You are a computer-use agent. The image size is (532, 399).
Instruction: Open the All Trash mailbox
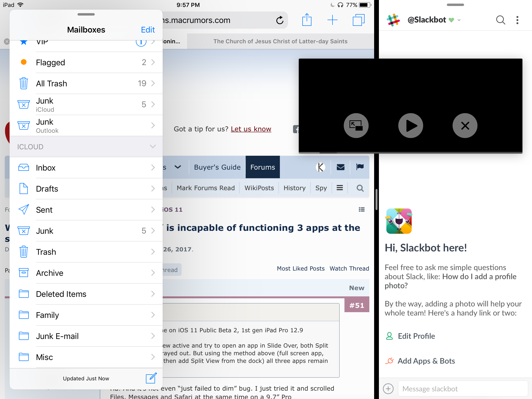(86, 83)
